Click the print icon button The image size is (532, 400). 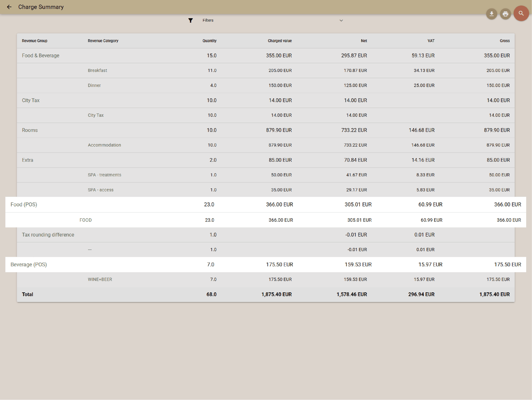pos(505,14)
